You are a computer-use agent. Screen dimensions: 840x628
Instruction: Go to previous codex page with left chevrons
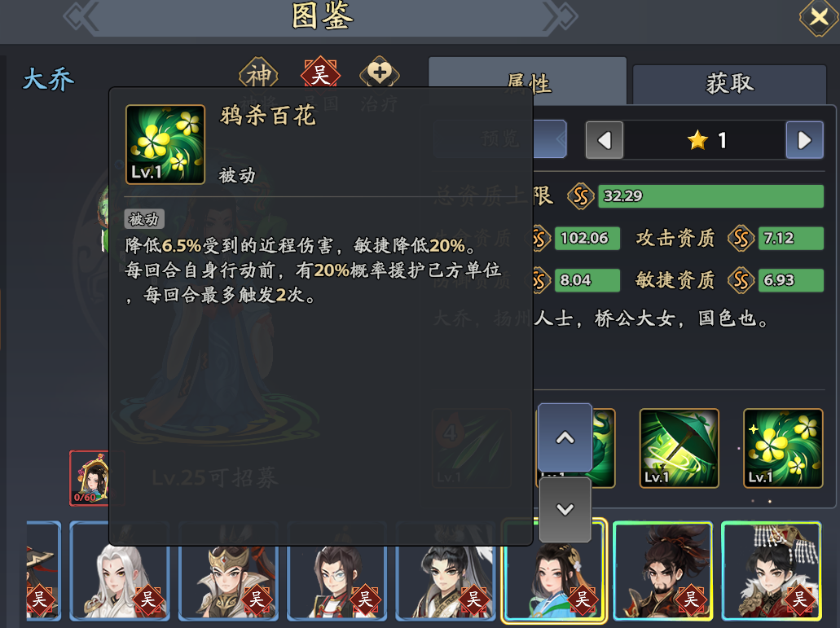click(x=81, y=16)
